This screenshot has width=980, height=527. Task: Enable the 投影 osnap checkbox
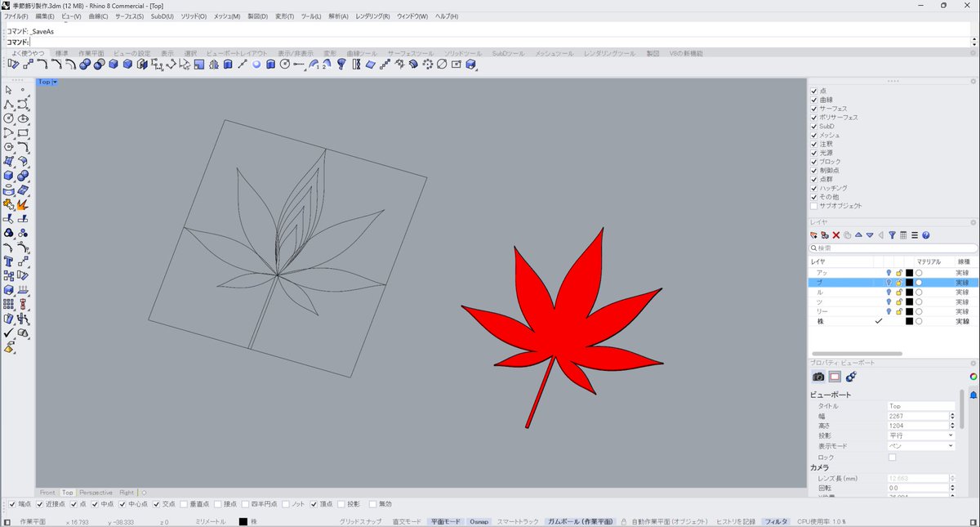342,504
